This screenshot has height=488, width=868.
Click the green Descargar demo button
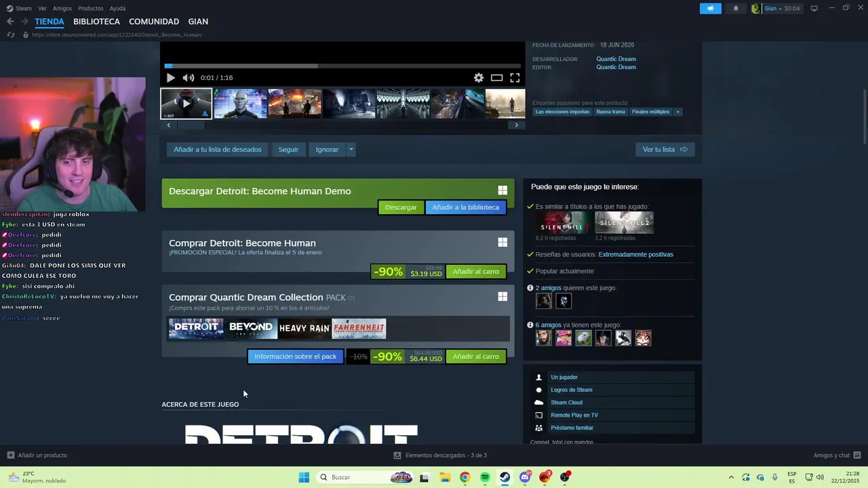[x=401, y=207]
